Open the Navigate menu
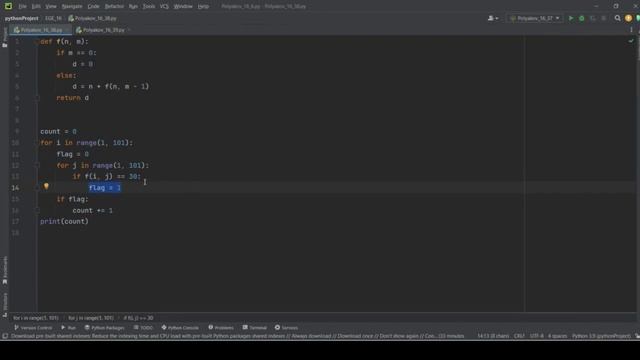 click(x=72, y=6)
